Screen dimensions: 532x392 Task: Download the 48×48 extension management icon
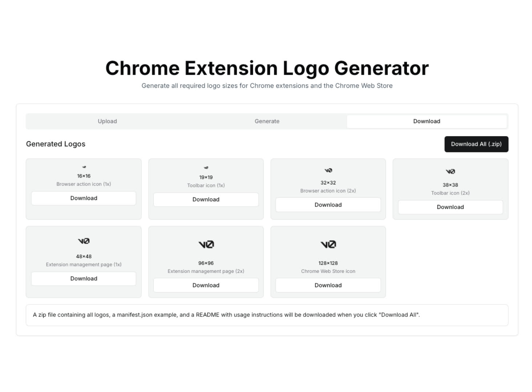[84, 279]
